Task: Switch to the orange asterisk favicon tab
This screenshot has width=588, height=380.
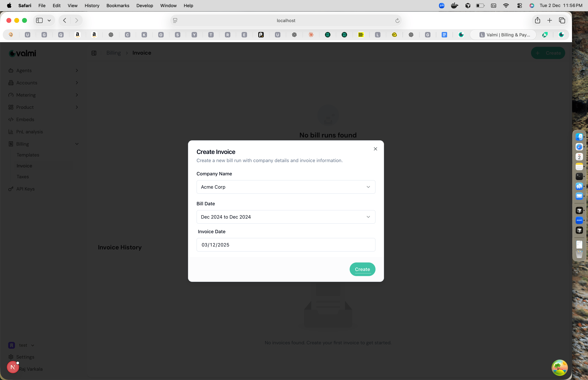Action: pyautogui.click(x=311, y=35)
